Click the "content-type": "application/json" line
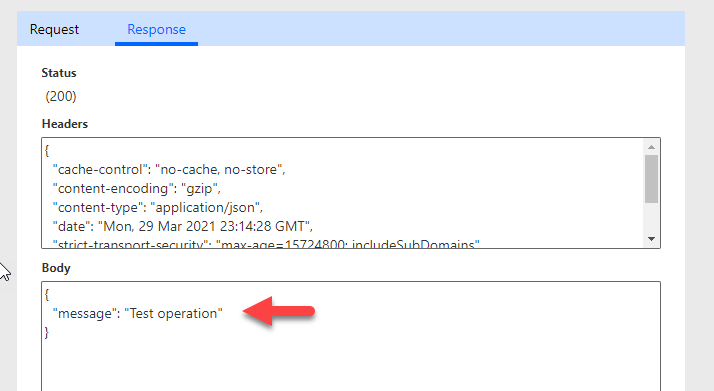The image size is (714, 391). (158, 208)
